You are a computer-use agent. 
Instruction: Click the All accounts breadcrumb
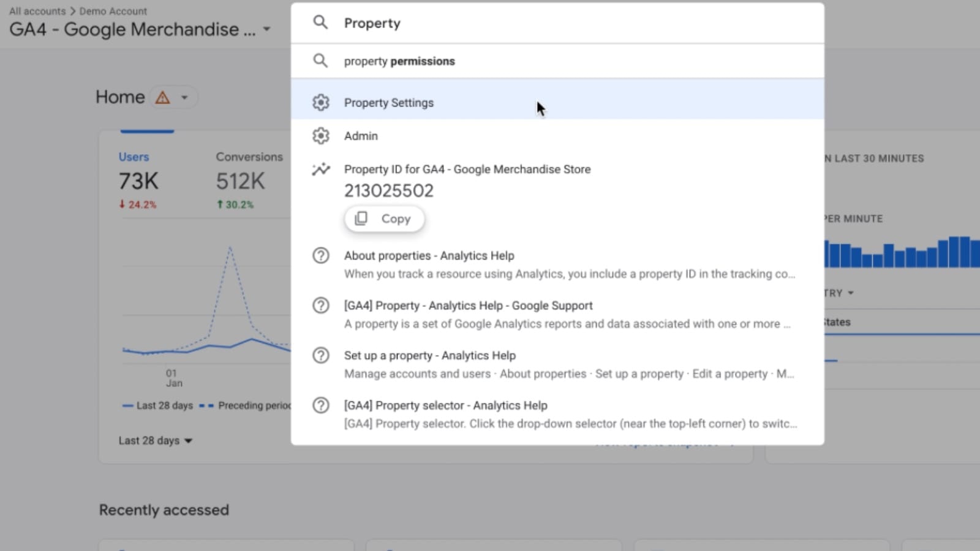(x=37, y=11)
